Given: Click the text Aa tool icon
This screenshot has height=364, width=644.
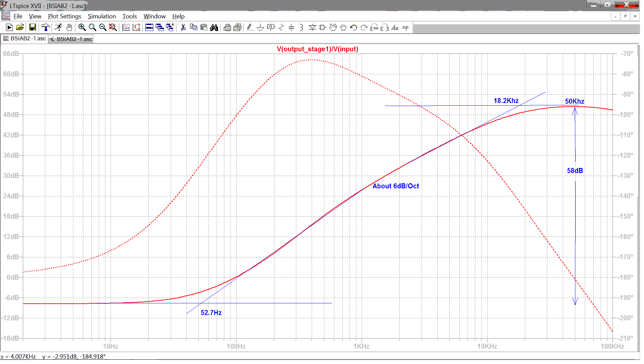Looking at the screenshot, I should (x=395, y=28).
